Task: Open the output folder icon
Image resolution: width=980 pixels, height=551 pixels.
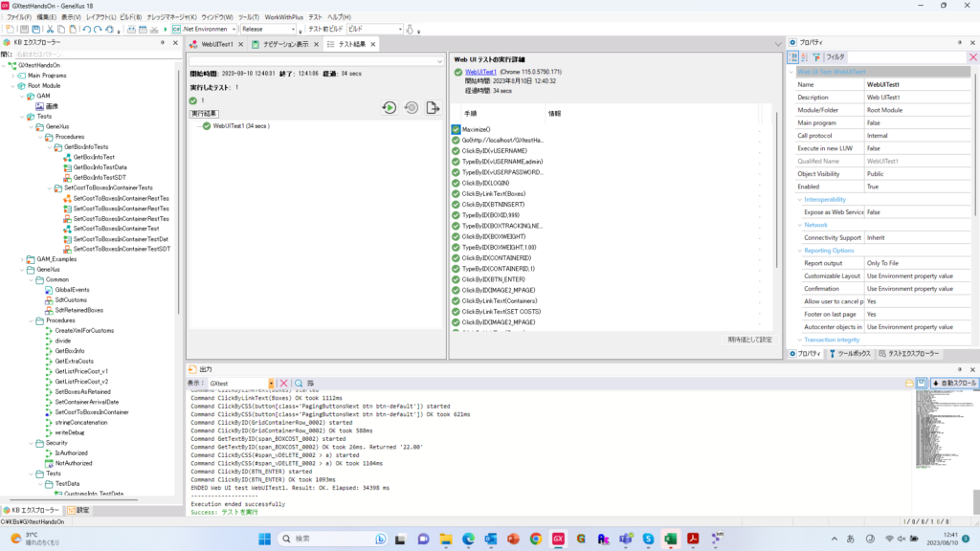Action: click(x=909, y=383)
